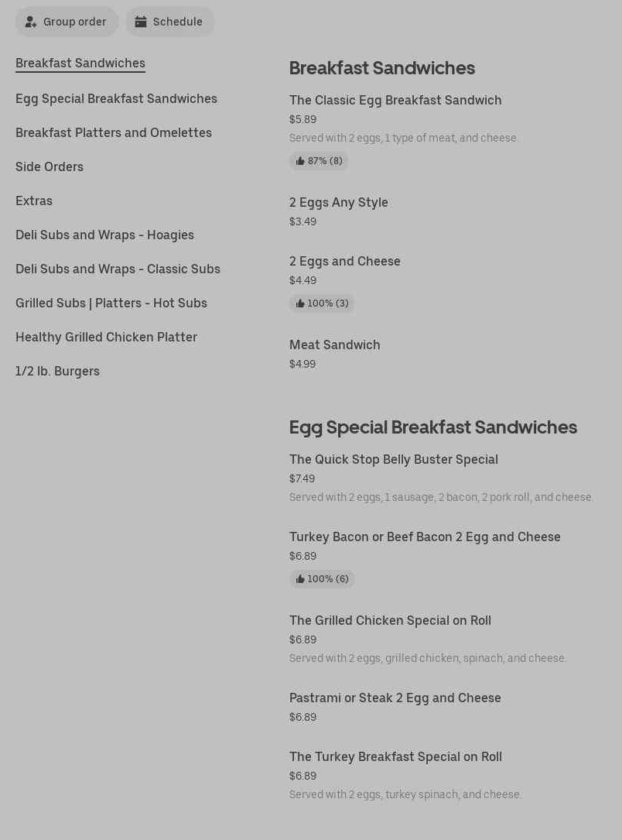Select Side Orders in the menu list
Image resolution: width=622 pixels, height=840 pixels.
(50, 166)
